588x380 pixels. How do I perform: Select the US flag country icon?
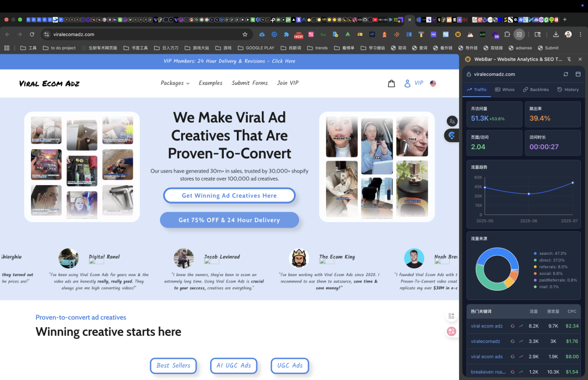click(x=433, y=83)
